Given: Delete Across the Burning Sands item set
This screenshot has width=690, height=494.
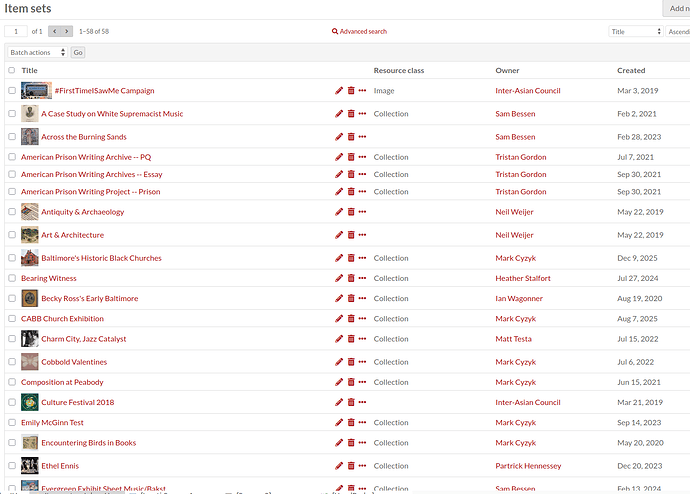Looking at the screenshot, I should [x=351, y=137].
